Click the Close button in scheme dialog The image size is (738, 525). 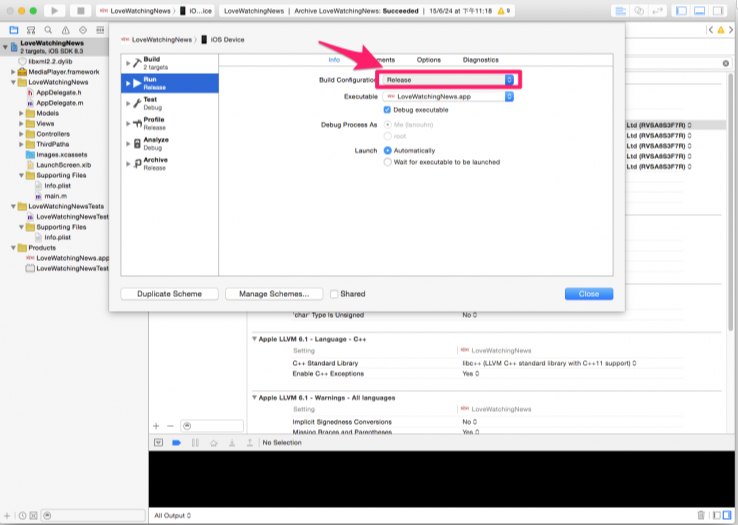(x=589, y=294)
